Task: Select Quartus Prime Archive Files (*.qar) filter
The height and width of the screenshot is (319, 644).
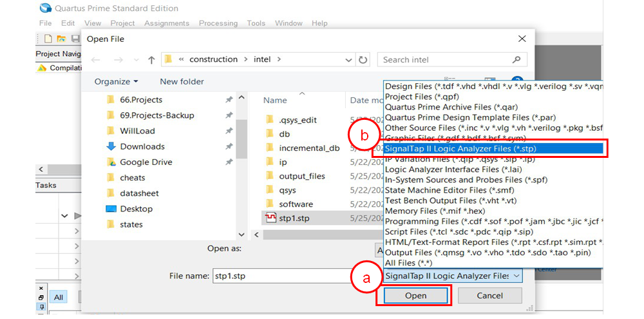Action: [493, 107]
